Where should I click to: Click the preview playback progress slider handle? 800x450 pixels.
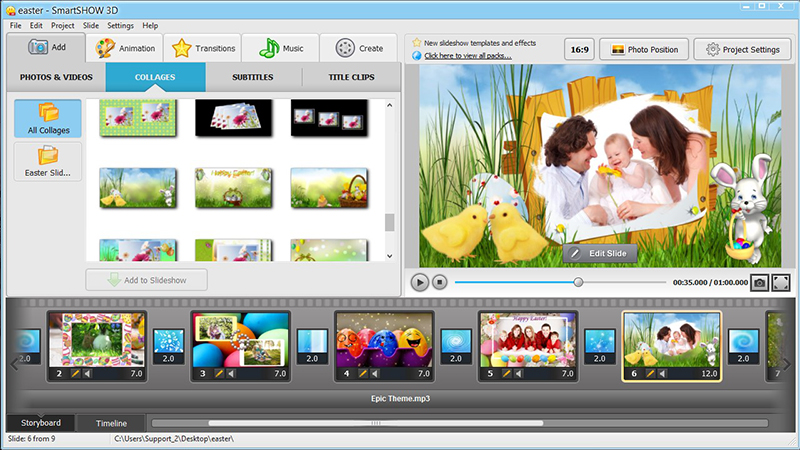click(578, 282)
